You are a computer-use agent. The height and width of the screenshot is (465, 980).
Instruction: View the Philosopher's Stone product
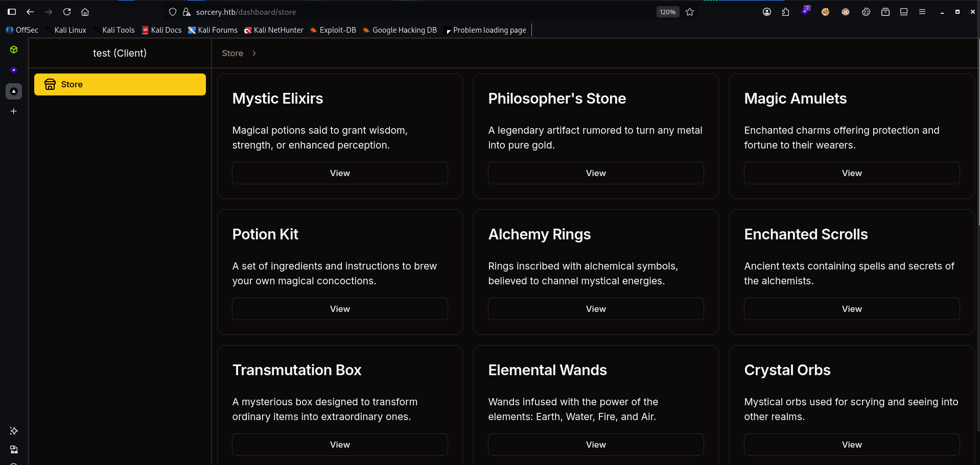[596, 173]
